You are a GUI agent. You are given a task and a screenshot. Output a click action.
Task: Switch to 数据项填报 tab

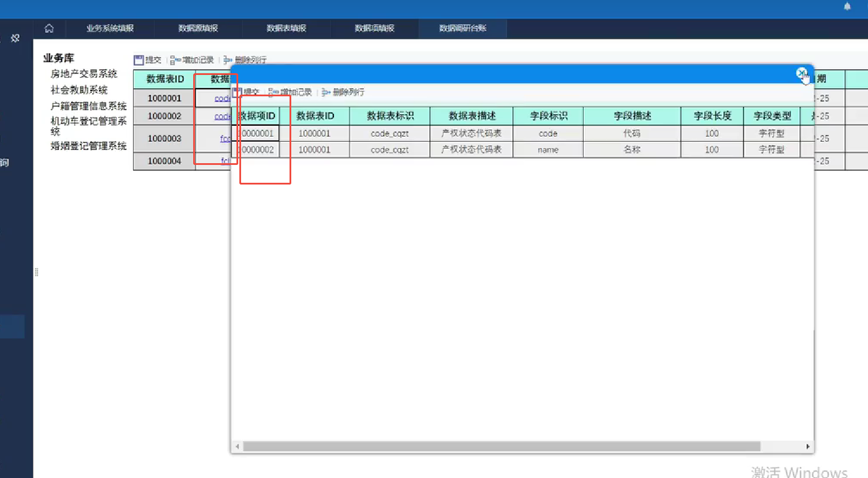375,28
